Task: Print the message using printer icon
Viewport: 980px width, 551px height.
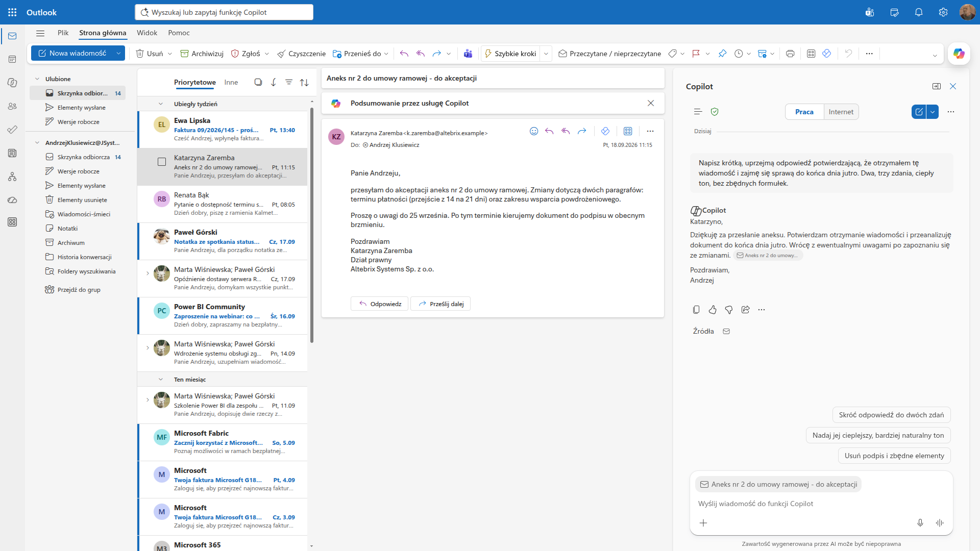Action: [x=790, y=54]
